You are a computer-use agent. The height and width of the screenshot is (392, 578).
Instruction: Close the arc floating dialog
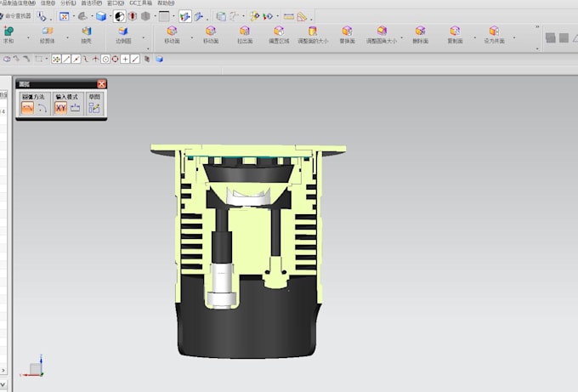click(101, 83)
